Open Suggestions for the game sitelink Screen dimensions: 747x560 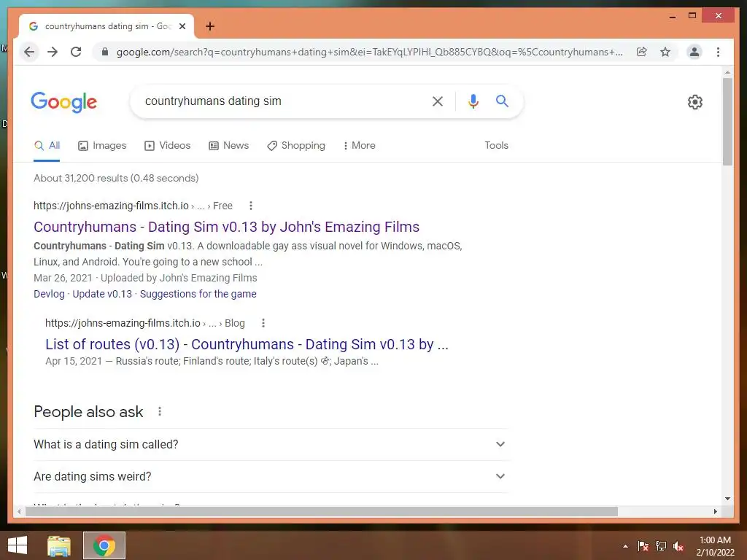[198, 295]
